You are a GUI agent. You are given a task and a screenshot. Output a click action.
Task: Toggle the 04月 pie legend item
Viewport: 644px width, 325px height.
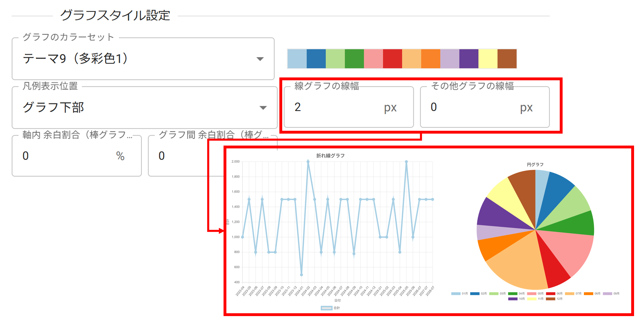click(516, 294)
